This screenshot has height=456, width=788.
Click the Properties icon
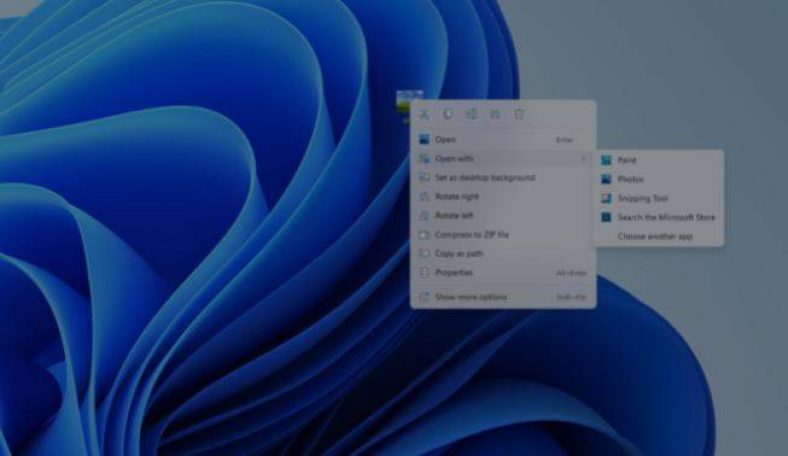425,273
